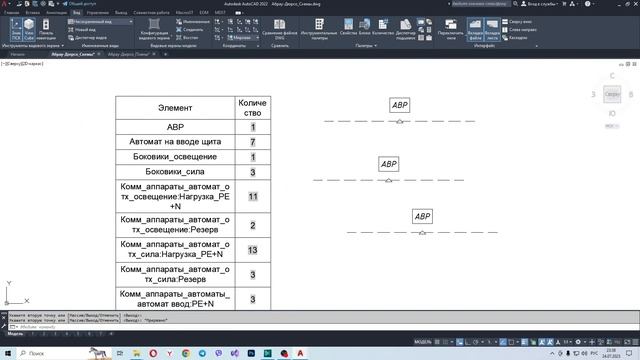640x360 pixels.
Task: Select the АВР row cell in table
Action: pos(175,127)
